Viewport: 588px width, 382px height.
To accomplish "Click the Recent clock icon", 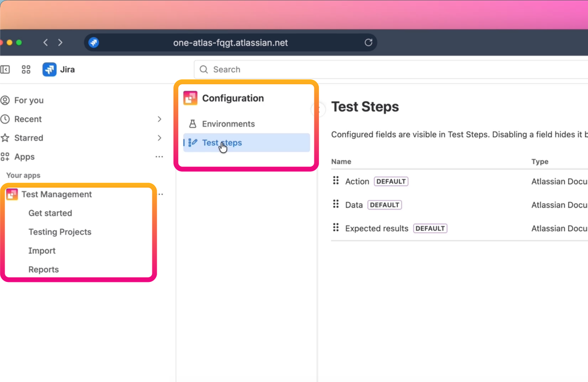I will 5,119.
